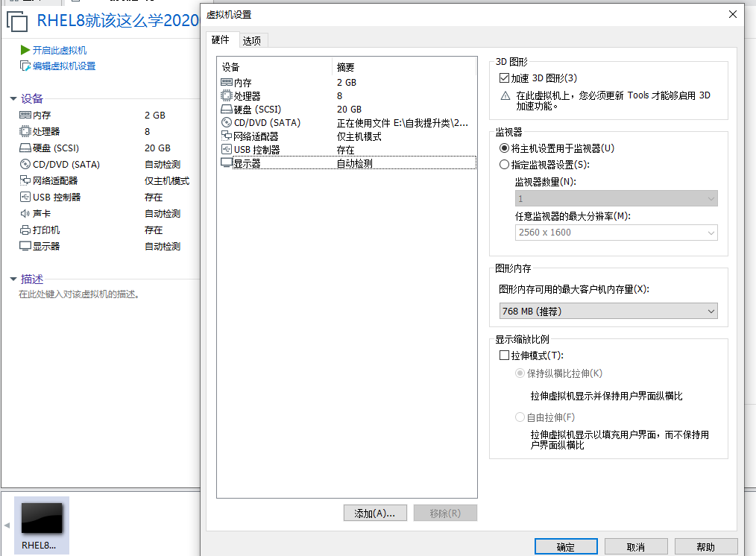
Task: Close the 虚拟机设置 dialog
Action: [x=733, y=14]
